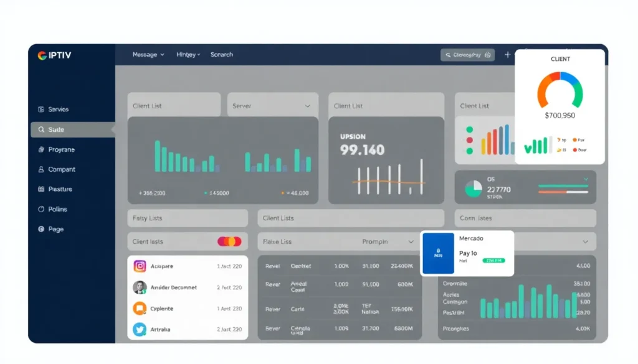The image size is (638, 364).
Task: Open the Hintey menu in top navigation
Action: point(188,55)
